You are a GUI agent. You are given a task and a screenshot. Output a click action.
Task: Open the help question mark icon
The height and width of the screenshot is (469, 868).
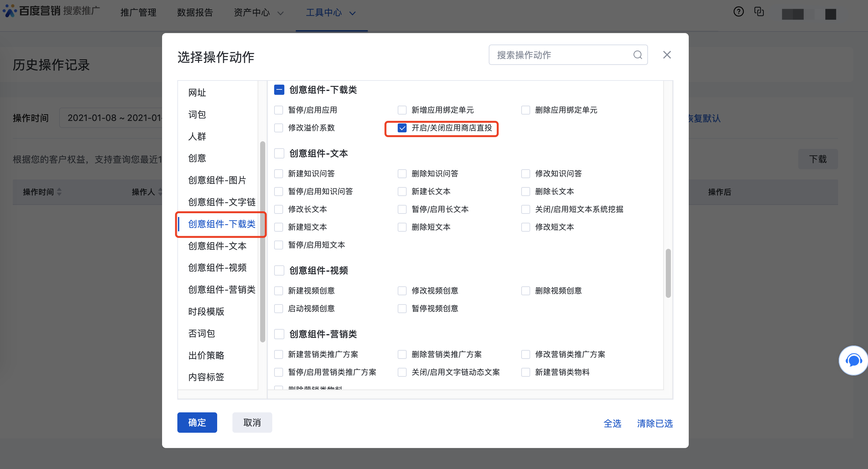(738, 12)
